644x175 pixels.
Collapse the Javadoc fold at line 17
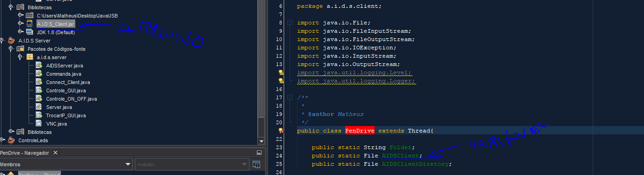pos(290,97)
